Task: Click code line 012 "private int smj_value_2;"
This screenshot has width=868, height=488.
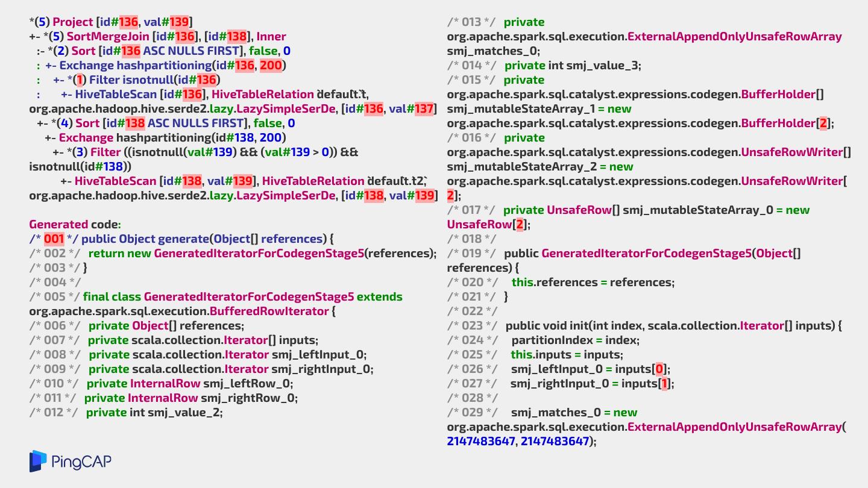Action: 126,412
